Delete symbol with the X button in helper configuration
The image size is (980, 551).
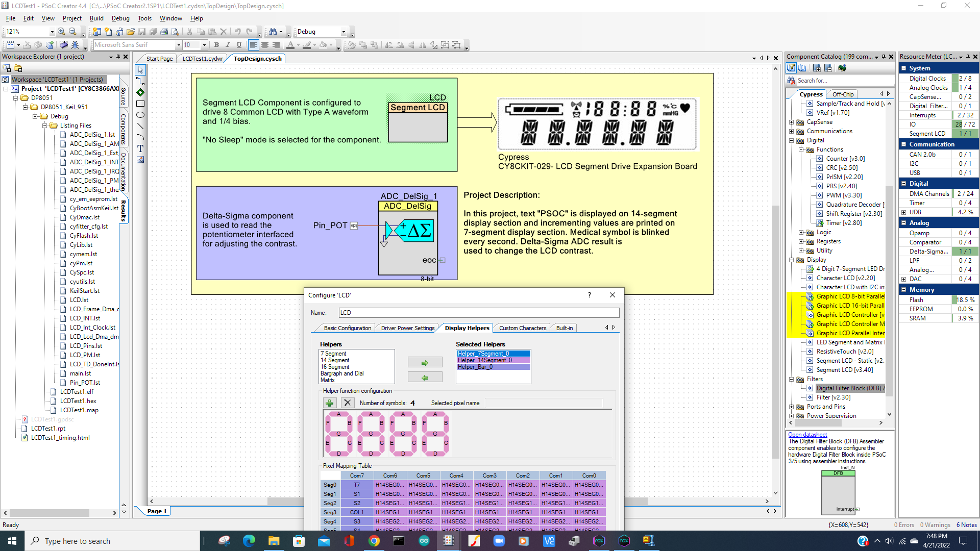click(348, 403)
